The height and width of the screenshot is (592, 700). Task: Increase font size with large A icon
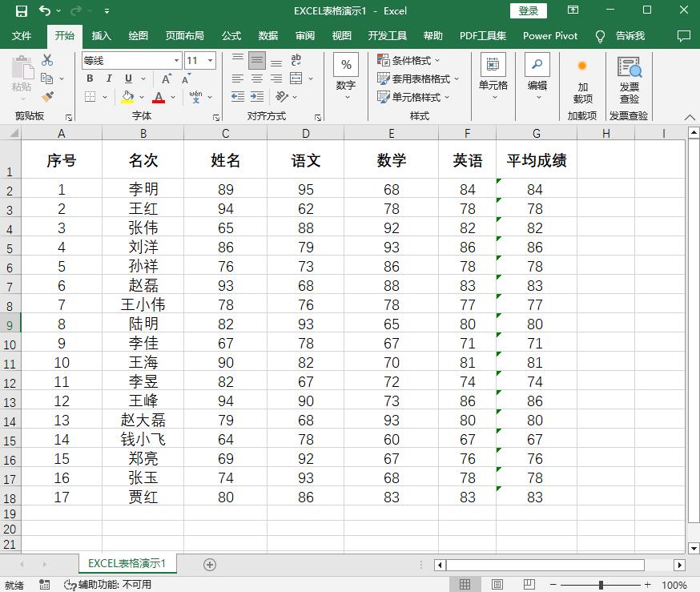[x=166, y=79]
